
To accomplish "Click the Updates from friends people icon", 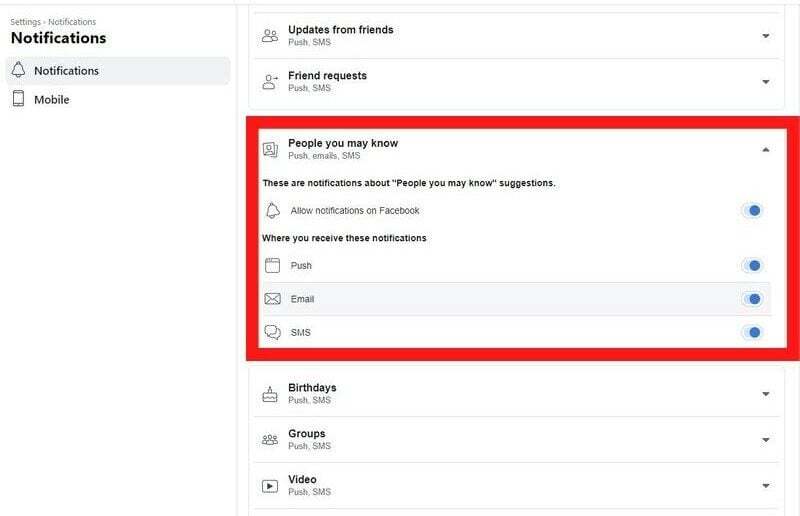I will (x=270, y=36).
